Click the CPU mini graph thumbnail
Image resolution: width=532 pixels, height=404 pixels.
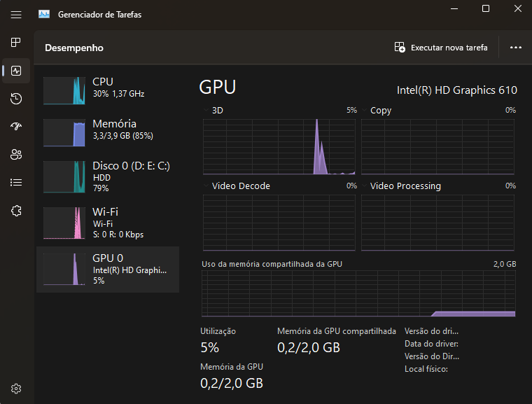(x=64, y=90)
